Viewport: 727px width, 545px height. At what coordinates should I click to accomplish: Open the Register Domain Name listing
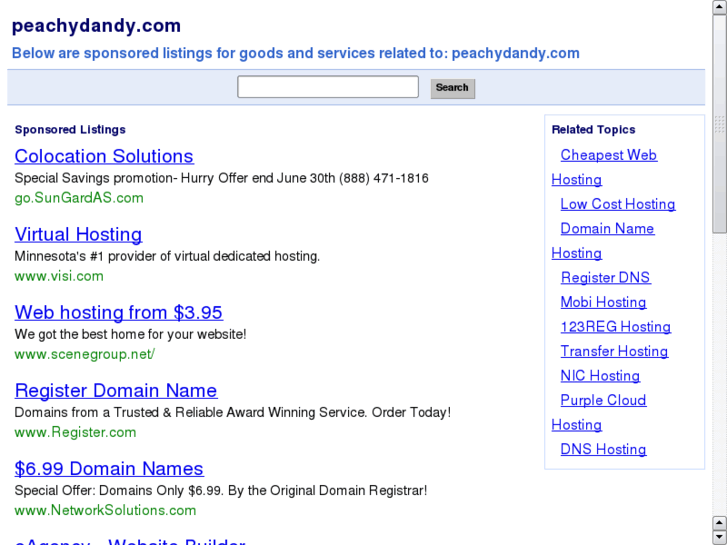(116, 391)
